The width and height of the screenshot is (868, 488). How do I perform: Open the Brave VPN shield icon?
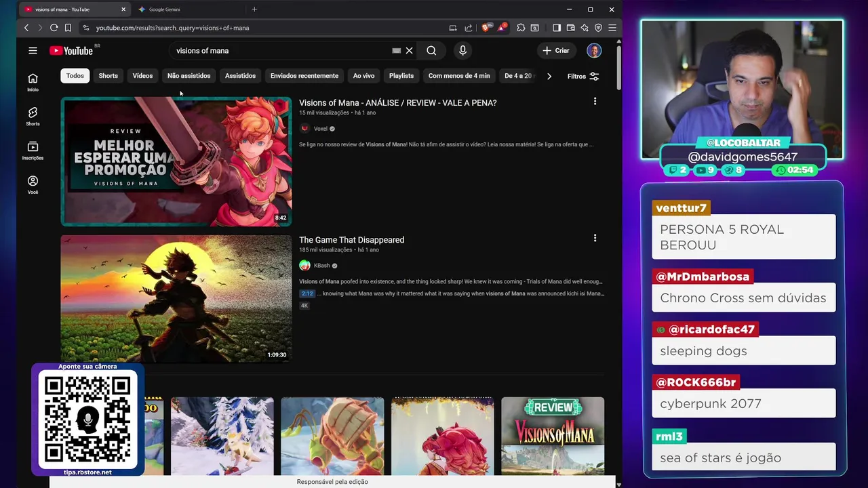click(x=598, y=28)
